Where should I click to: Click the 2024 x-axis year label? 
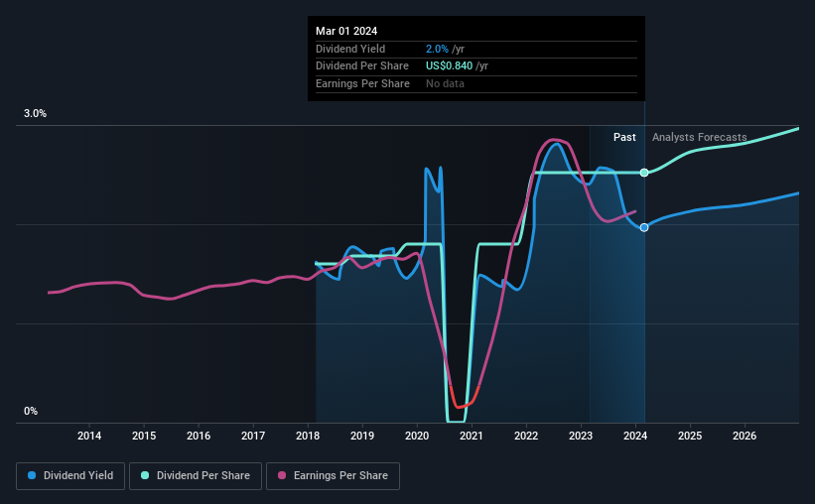(635, 436)
